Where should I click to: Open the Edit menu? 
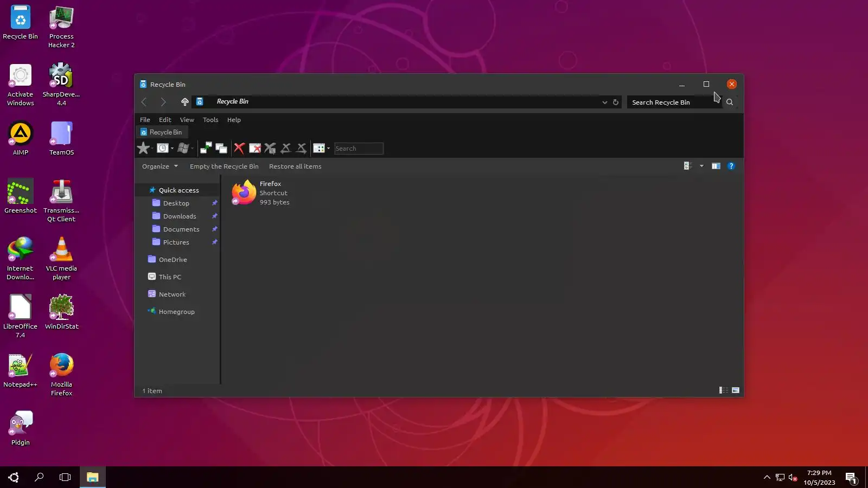click(x=165, y=120)
